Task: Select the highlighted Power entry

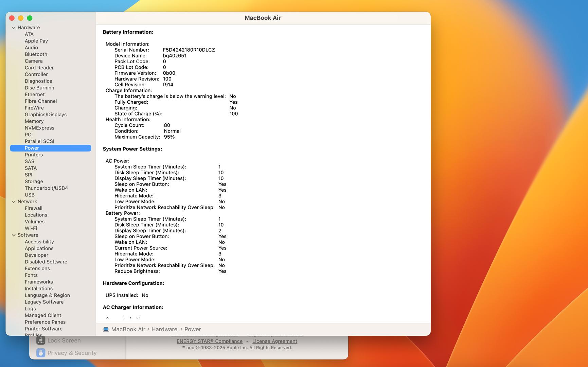Action: (51, 148)
